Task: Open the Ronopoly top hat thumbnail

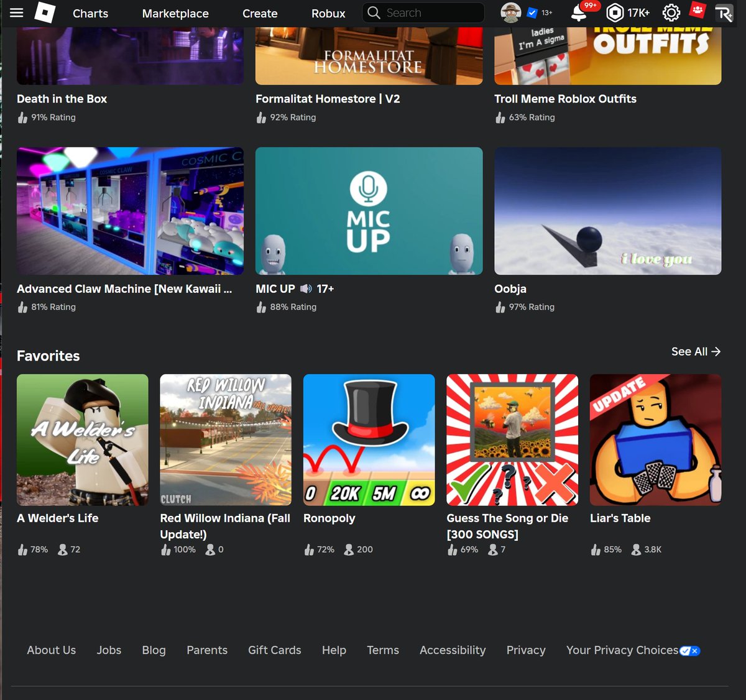Action: click(369, 440)
